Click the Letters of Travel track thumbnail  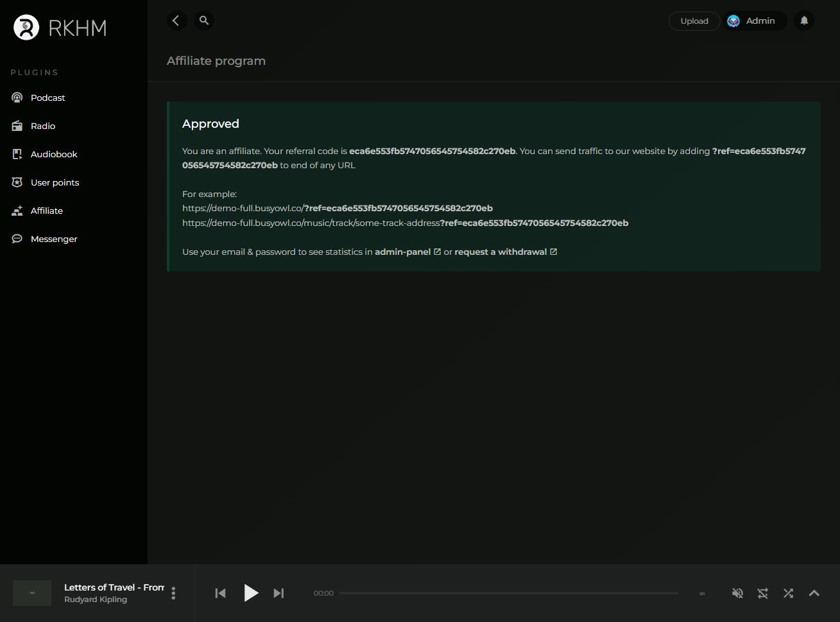tap(32, 593)
